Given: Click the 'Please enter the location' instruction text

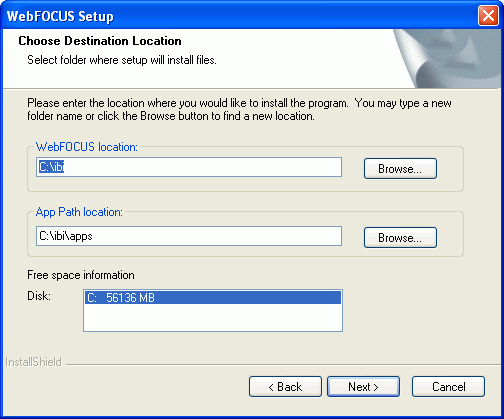Looking at the screenshot, I should (x=239, y=109).
